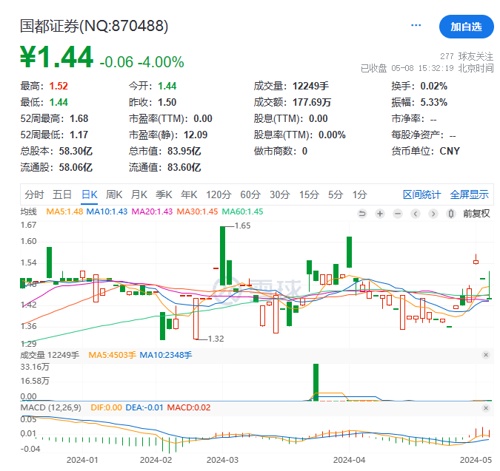This screenshot has width=500, height=471.
Task: Zoom out the chart with minus icon
Action: coord(398,214)
